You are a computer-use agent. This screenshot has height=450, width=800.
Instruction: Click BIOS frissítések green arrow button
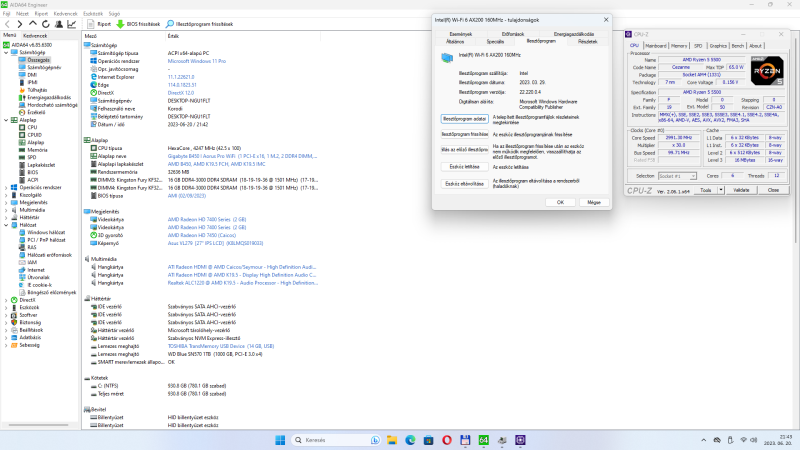click(138, 24)
